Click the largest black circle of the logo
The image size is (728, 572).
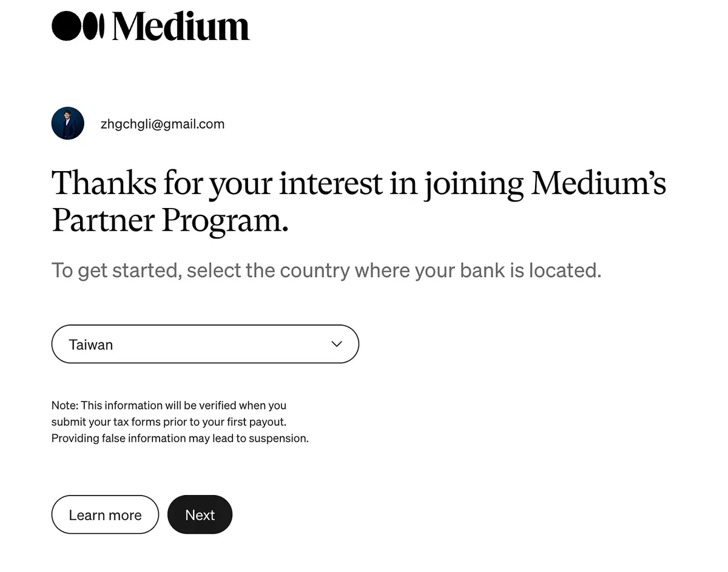tap(66, 26)
